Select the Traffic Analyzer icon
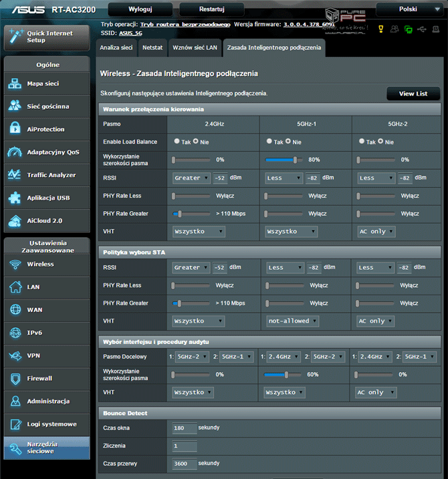 (15, 175)
